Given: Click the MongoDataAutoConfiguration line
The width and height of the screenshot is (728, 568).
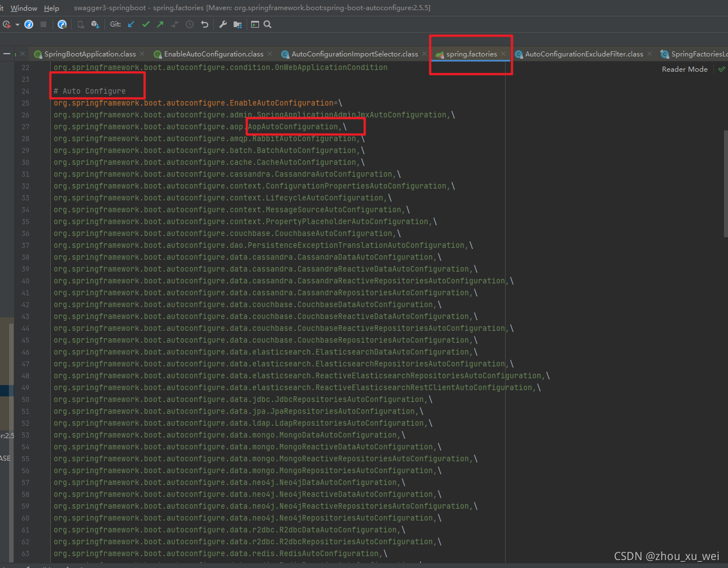Looking at the screenshot, I should coord(230,435).
